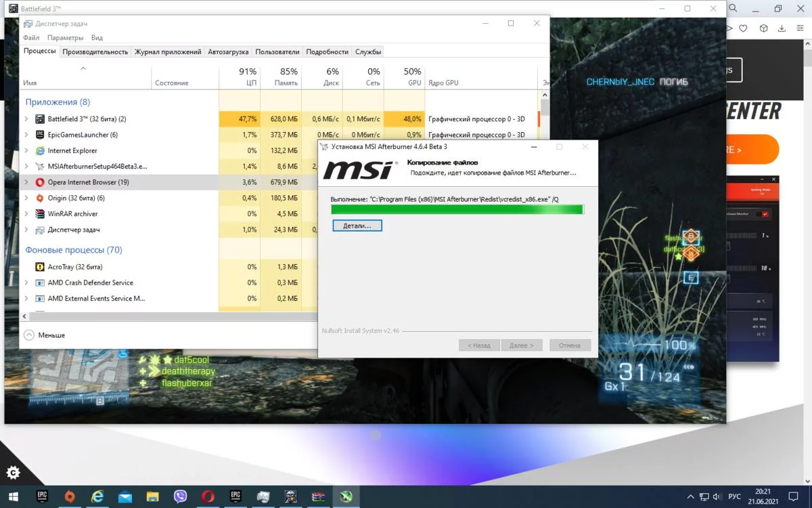Click the Opera download icon in browser toolbar
Viewport: 812px width, 508px height.
[782, 28]
